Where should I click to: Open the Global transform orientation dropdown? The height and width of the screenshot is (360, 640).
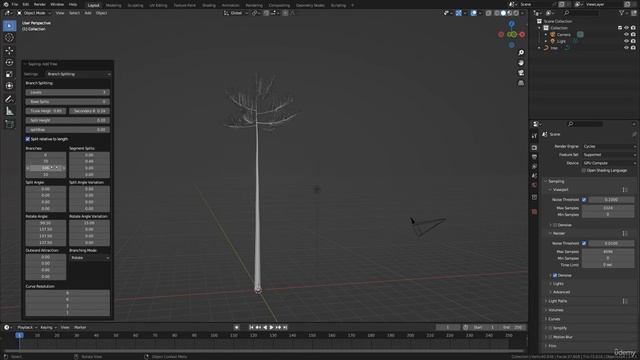236,13
